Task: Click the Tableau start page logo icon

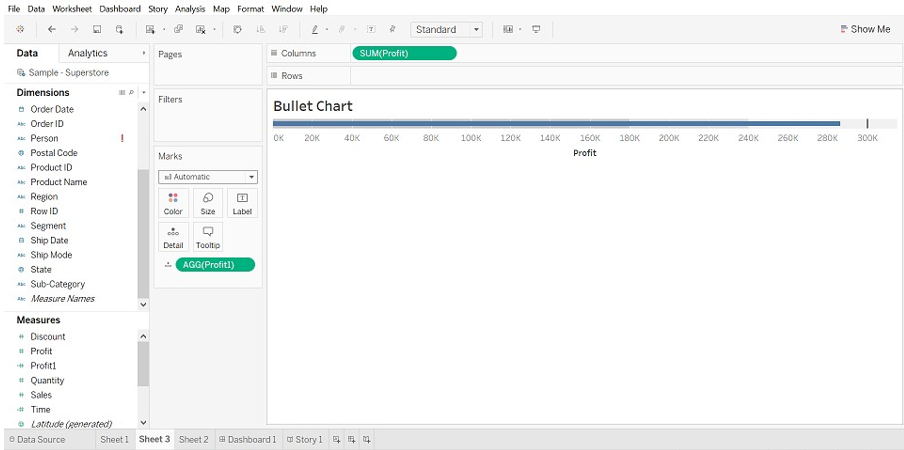Action: coord(20,29)
